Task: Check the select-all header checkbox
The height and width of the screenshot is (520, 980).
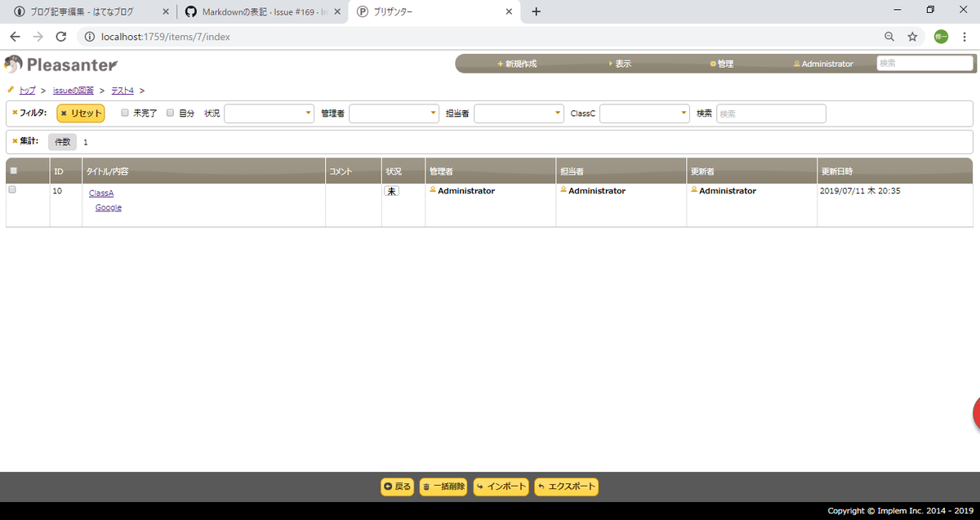Action: point(13,171)
